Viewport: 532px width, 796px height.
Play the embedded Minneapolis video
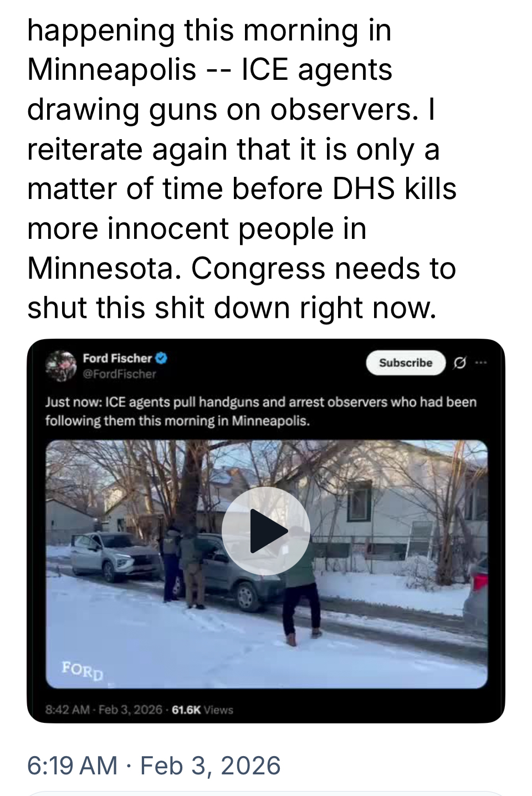(x=265, y=531)
